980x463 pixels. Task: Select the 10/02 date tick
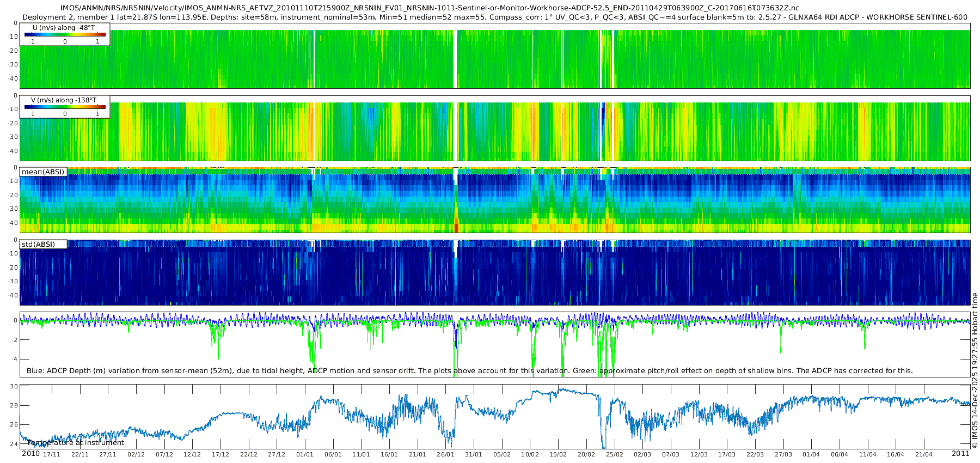point(530,454)
